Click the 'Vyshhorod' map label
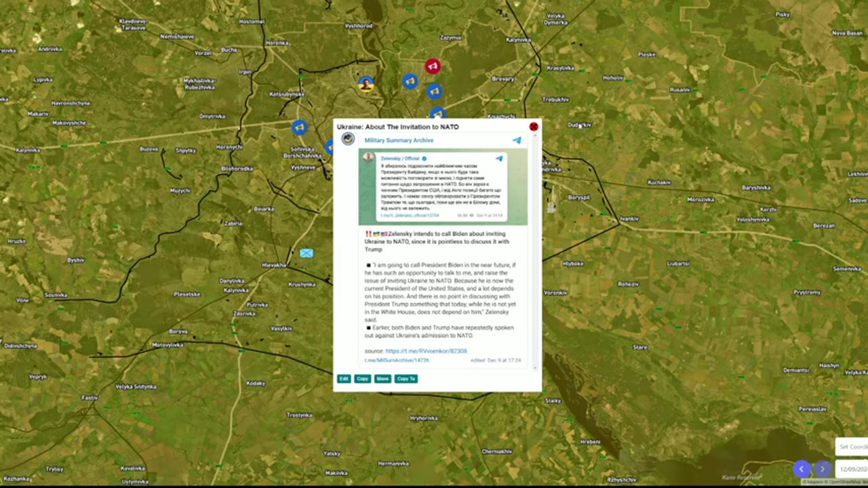This screenshot has height=488, width=868. [359, 25]
